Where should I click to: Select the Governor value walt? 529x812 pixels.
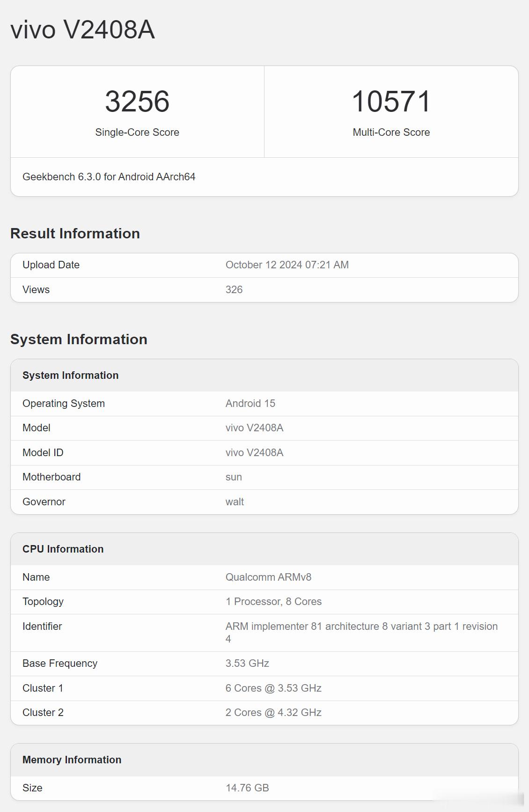tap(235, 502)
